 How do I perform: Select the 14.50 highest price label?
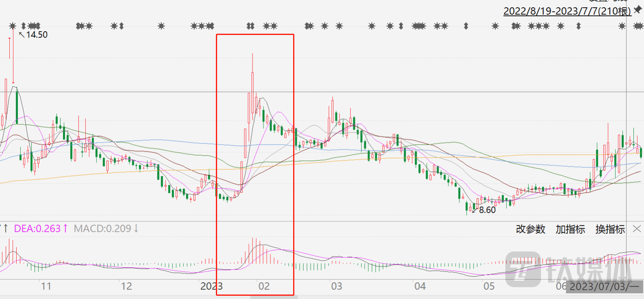pos(37,35)
